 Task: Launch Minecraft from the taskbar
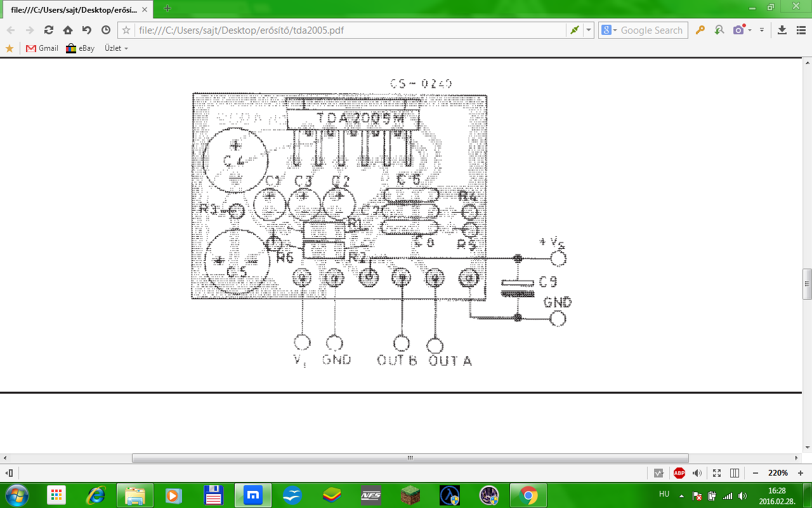[x=410, y=495]
